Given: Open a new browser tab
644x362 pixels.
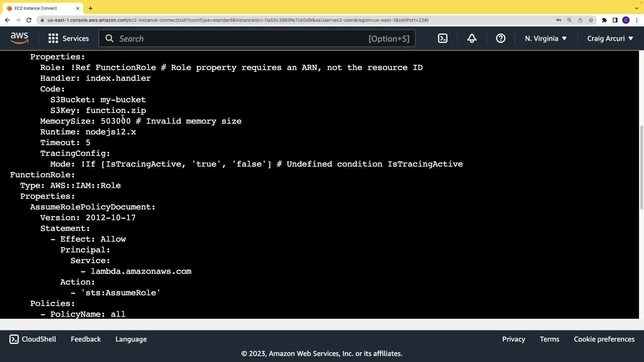Looking at the screenshot, I should 91,8.
